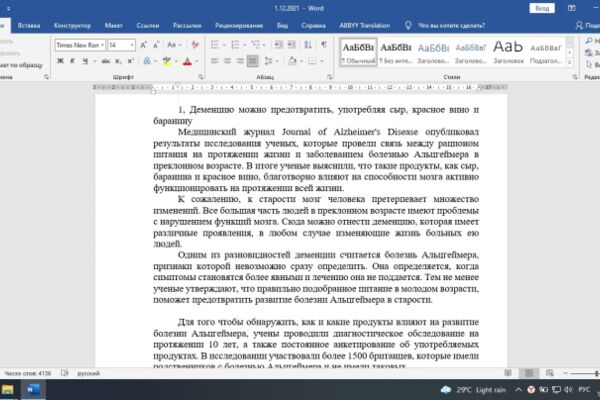600x400 pixels.
Task: Open ribbon display options in title bar
Action: (x=572, y=8)
